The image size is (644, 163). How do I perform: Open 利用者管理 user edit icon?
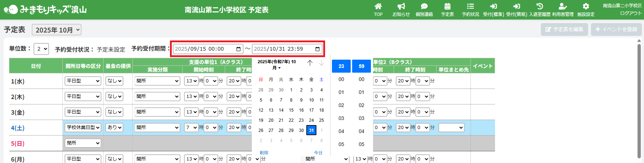[562, 7]
